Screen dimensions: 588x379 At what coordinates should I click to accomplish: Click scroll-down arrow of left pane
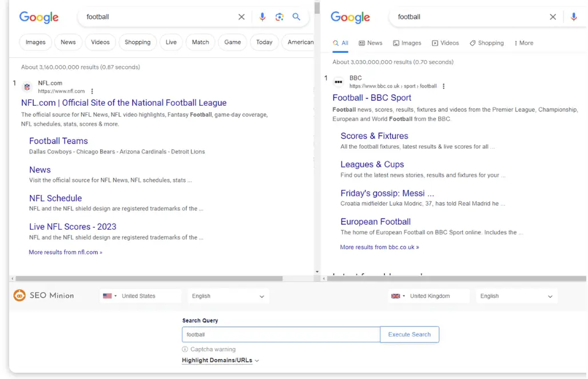317,272
